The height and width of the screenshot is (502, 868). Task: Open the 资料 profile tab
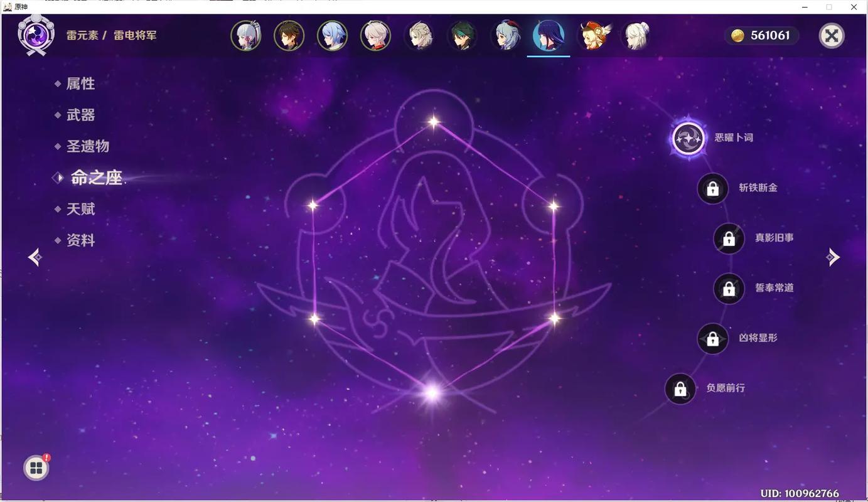[x=80, y=240]
